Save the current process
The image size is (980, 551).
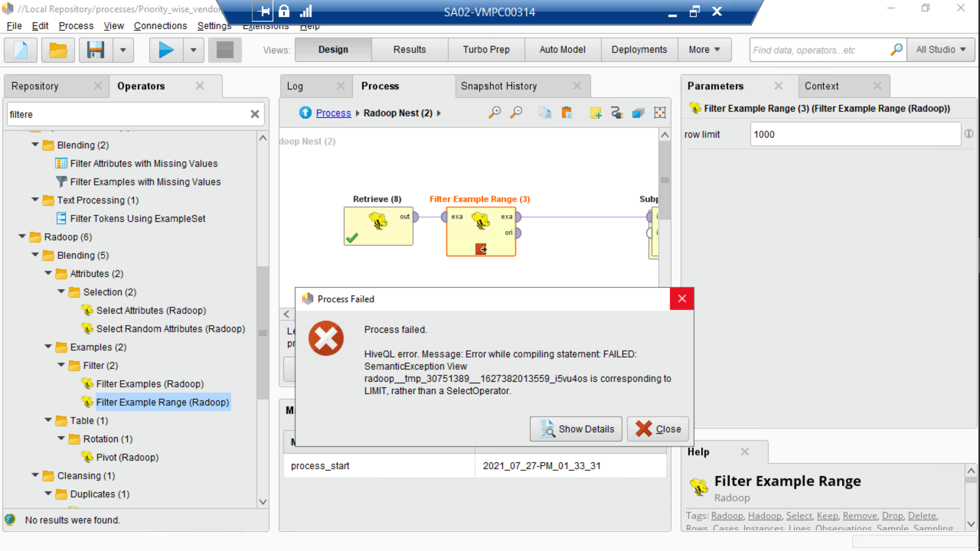95,49
